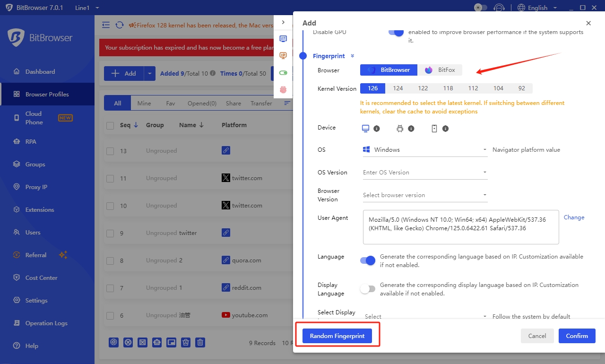
Task: Click the robot icon in bottom toolbar
Action: [157, 343]
